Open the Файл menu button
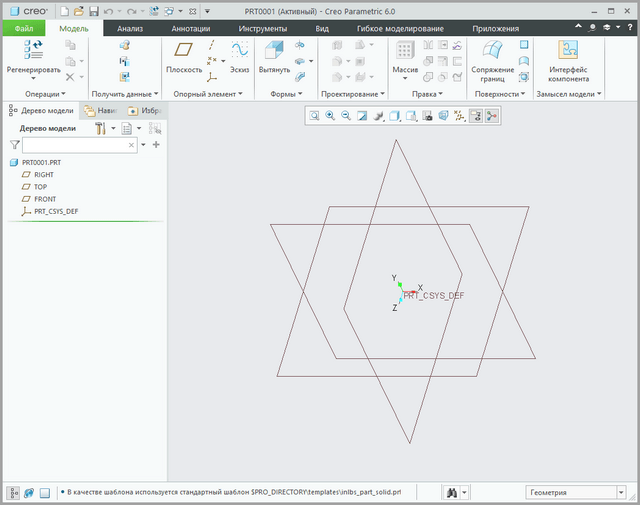 [24, 29]
